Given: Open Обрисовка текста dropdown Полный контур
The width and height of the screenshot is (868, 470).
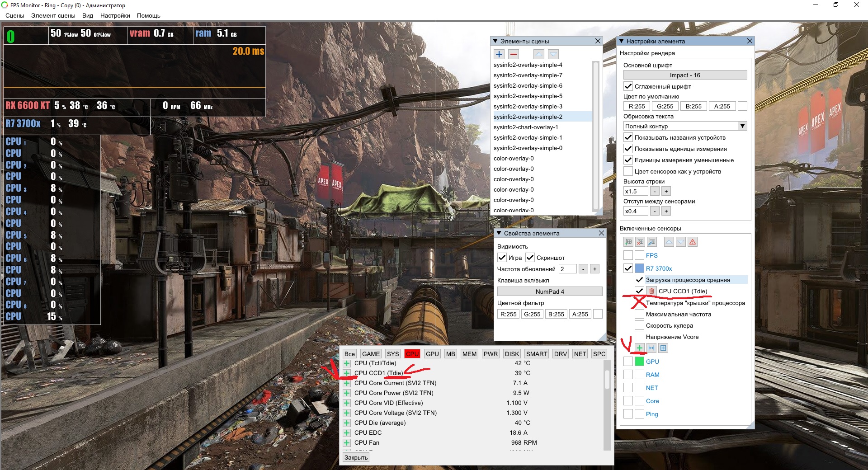Looking at the screenshot, I should (685, 126).
